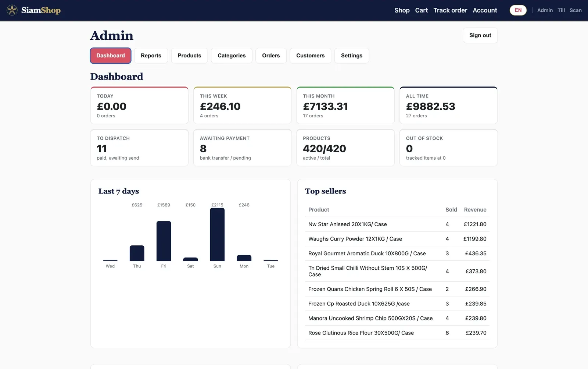Click the Thursday bar in the chart
588x369 pixels.
coord(137,253)
